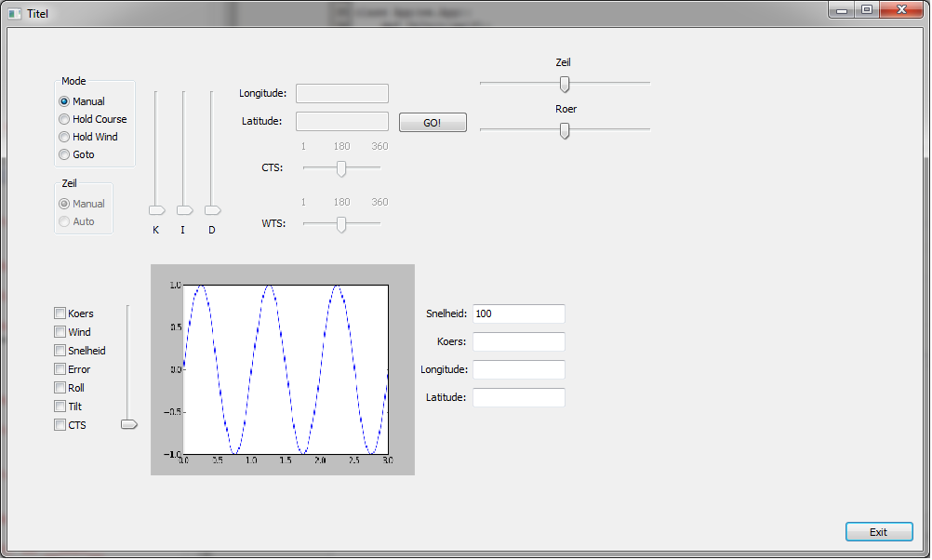Choose Goto mode radio button
This screenshot has height=560, width=932.
[64, 154]
